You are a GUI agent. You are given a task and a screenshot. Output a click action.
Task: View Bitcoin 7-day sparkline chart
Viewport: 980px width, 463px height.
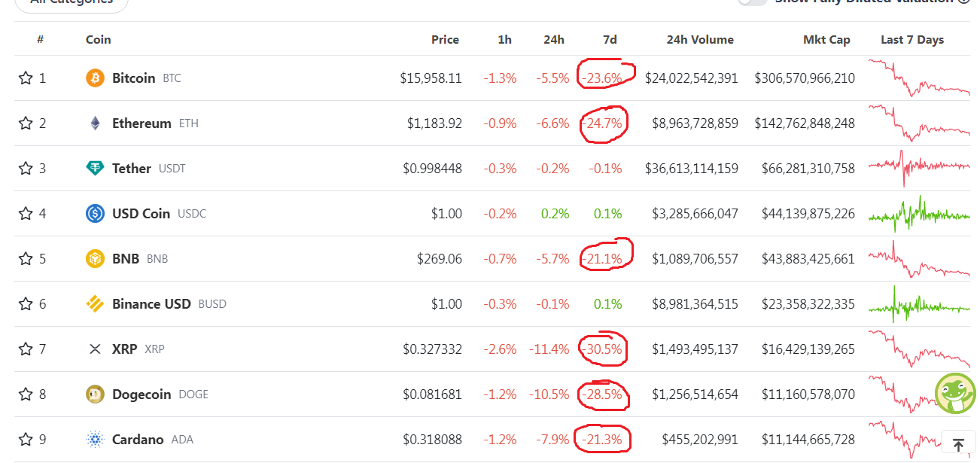[919, 78]
